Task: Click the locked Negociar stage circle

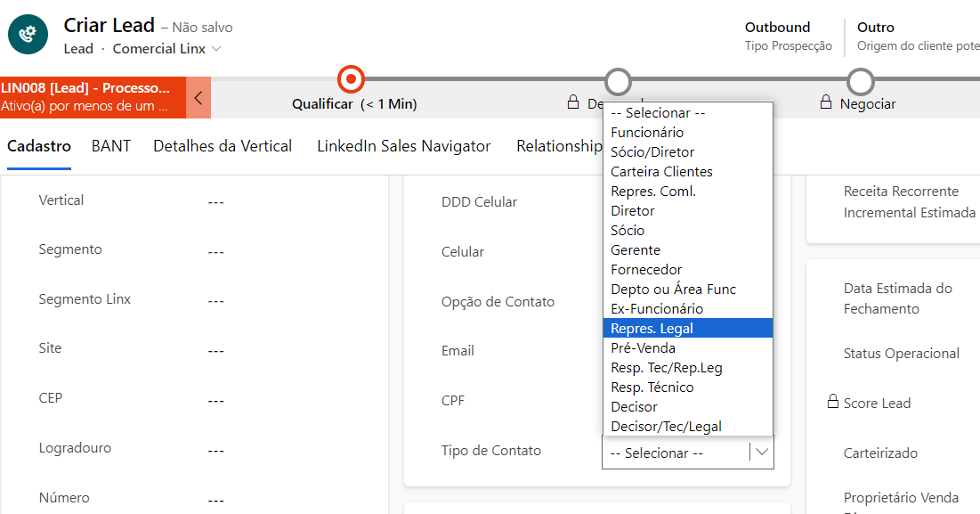Action: point(860,82)
